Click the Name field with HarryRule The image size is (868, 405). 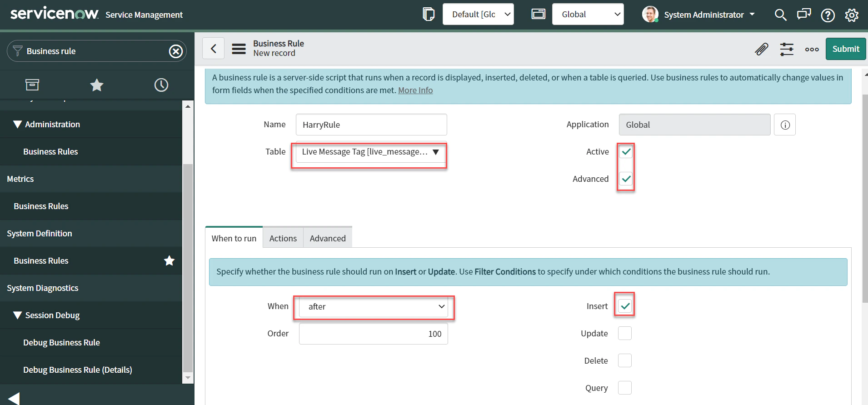click(x=371, y=125)
